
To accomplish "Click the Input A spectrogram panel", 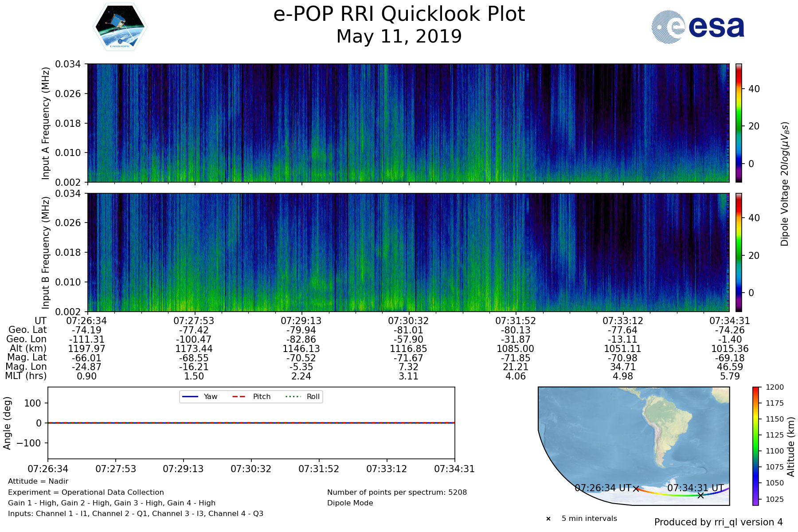I will coord(408,123).
